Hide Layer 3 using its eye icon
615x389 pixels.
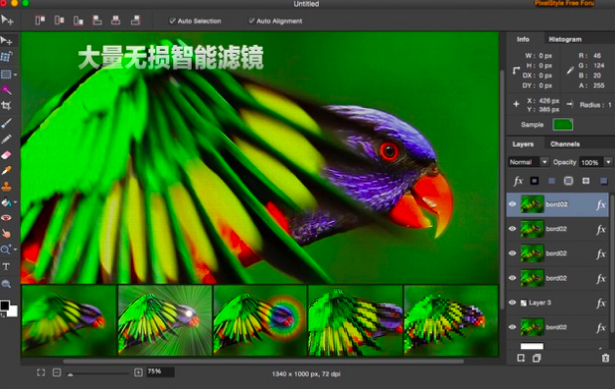pyautogui.click(x=512, y=302)
